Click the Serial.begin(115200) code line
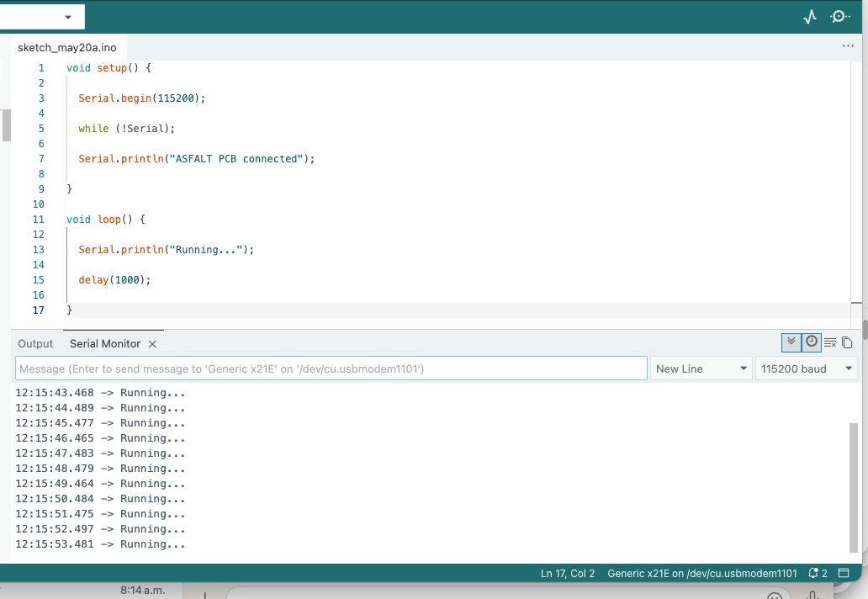 coord(141,98)
